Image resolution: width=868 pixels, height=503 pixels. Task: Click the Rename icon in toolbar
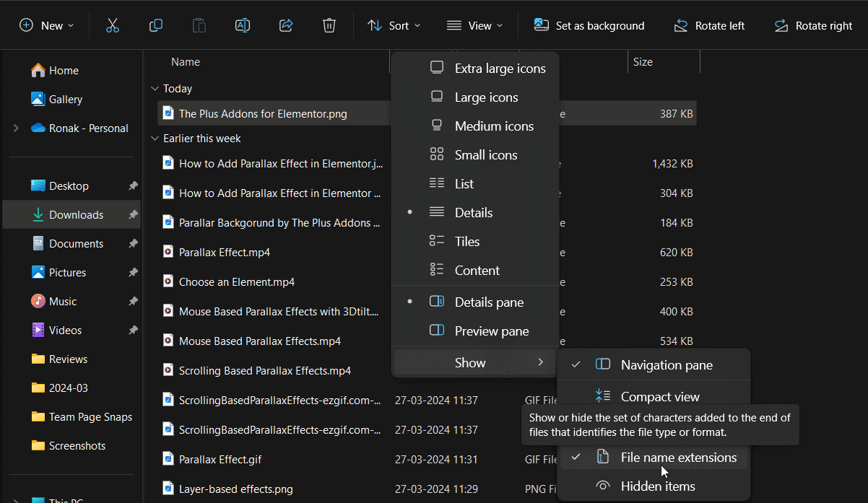(x=243, y=25)
